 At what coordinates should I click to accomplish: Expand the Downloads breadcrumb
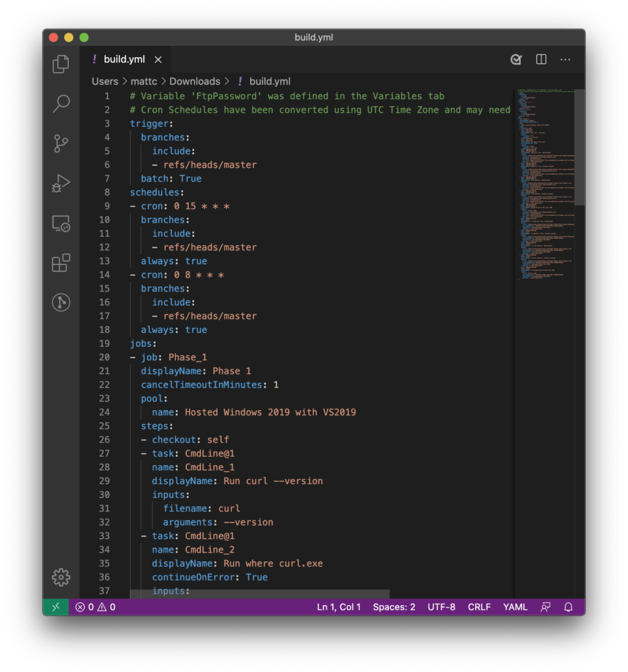pos(194,81)
